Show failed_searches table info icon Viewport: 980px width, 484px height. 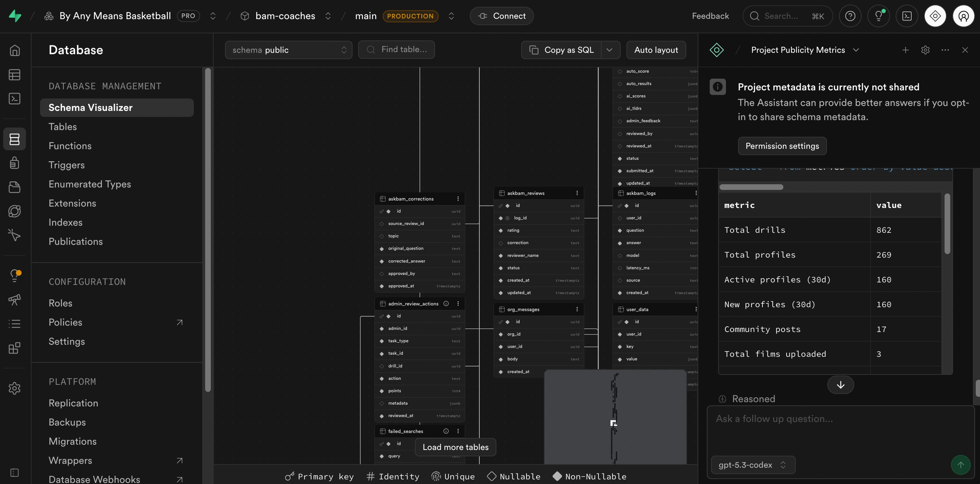coord(446,431)
